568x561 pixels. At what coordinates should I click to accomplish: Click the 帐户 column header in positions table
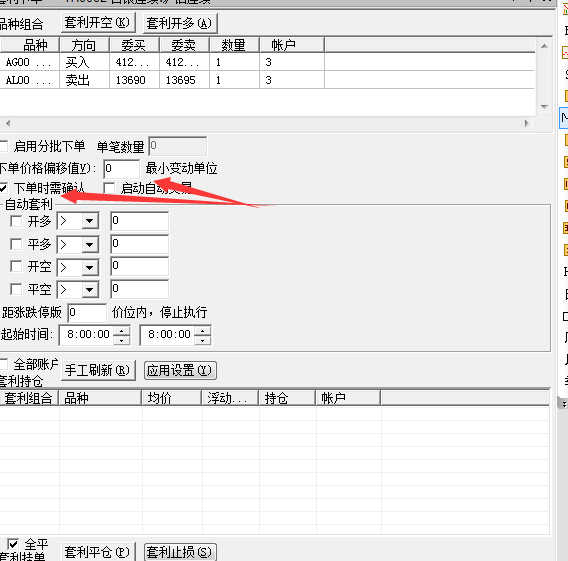[x=348, y=398]
